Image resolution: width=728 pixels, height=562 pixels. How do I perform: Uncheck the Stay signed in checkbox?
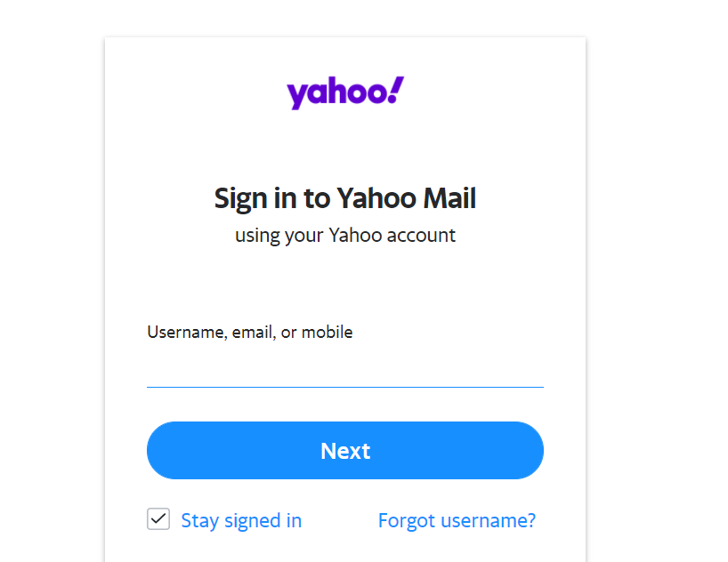[x=158, y=519]
